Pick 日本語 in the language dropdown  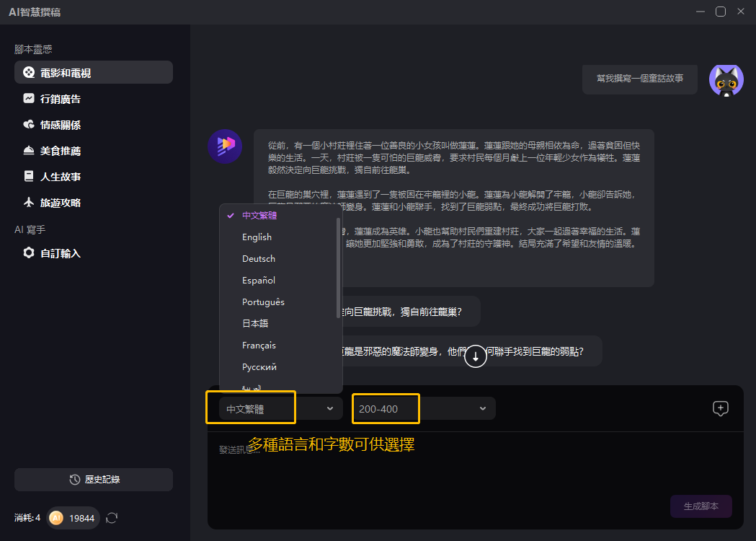point(255,323)
